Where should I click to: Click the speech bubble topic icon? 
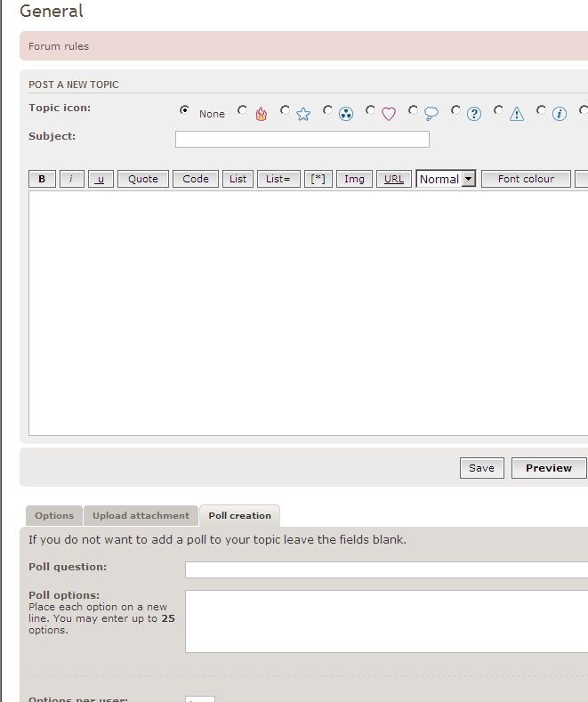[x=431, y=114]
